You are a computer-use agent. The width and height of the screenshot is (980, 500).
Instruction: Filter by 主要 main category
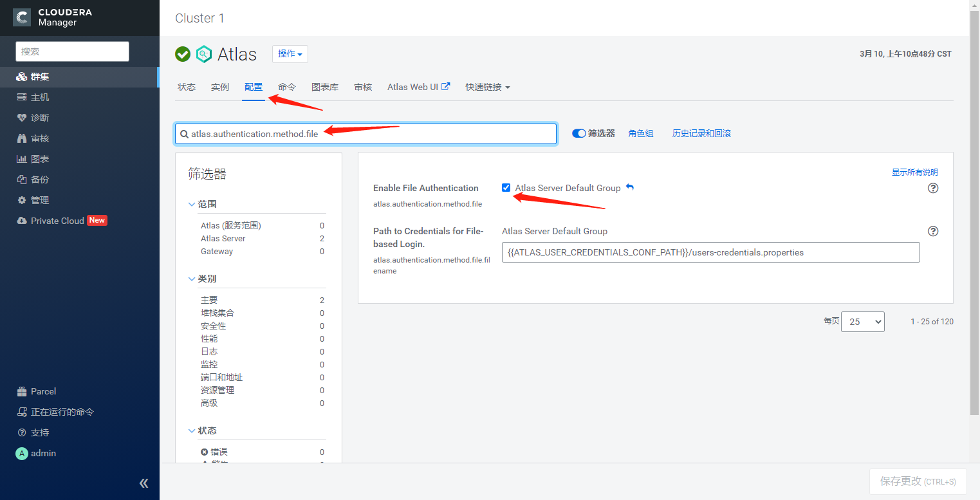coord(209,301)
